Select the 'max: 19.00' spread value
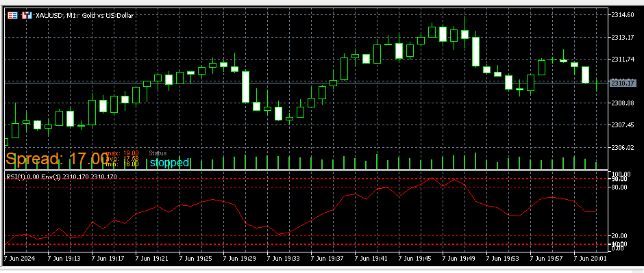This screenshot has width=644, height=273. 123,153
